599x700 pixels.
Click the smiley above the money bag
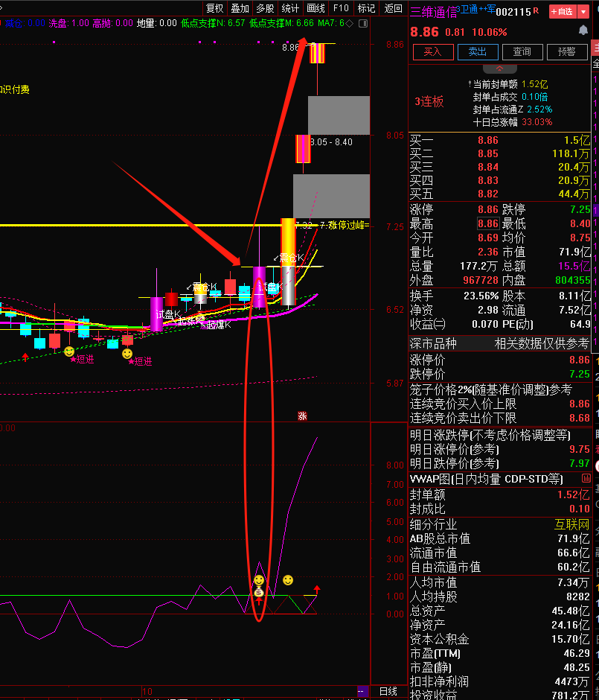click(259, 580)
